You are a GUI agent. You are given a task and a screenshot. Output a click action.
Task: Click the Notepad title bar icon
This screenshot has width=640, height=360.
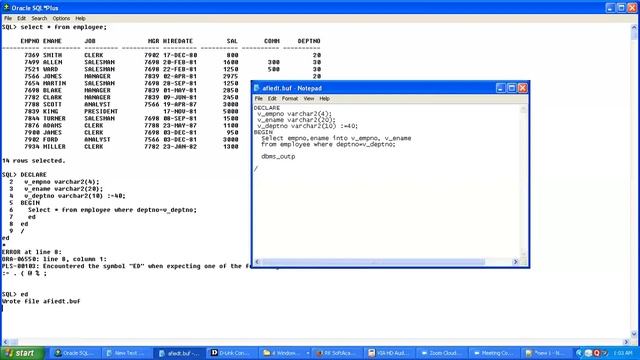point(257,88)
